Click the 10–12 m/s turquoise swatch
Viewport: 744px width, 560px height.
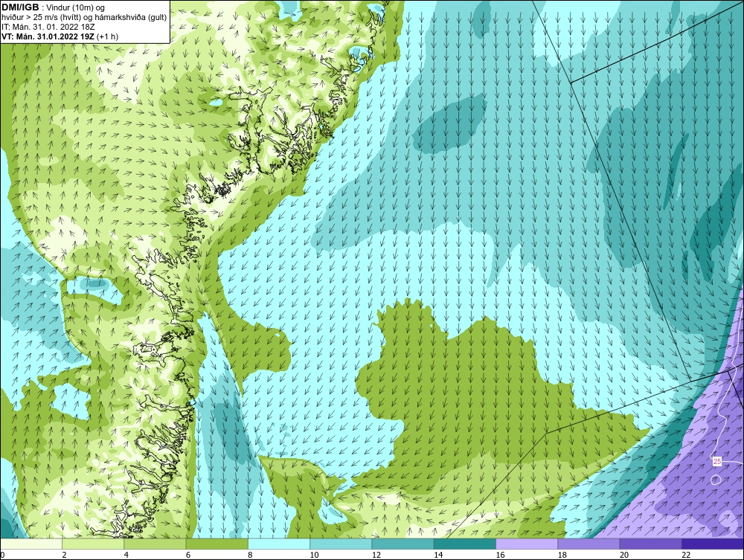tap(341, 544)
